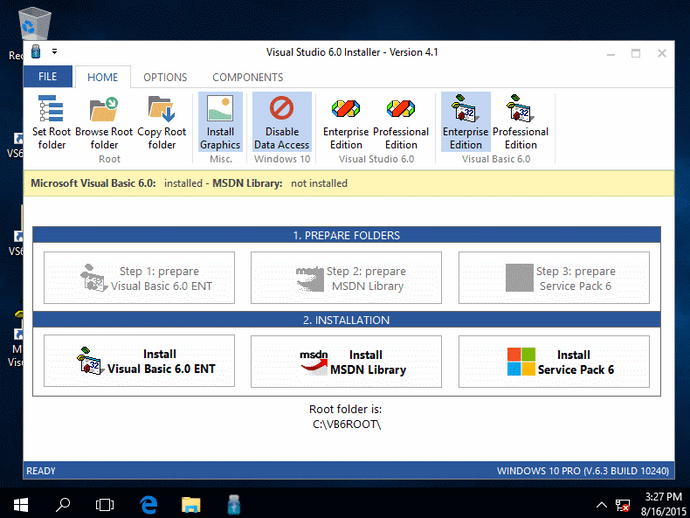The height and width of the screenshot is (518, 690).
Task: Click the 2. INSTALLATION header
Action: (346, 320)
